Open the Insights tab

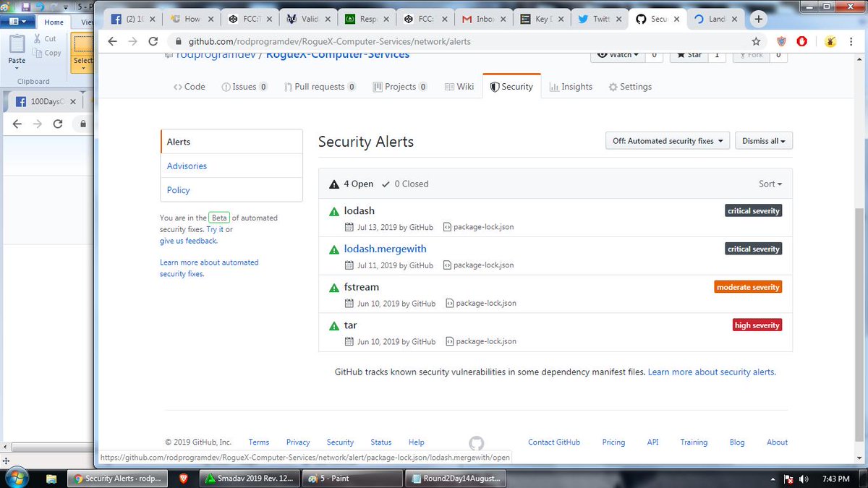click(x=571, y=87)
